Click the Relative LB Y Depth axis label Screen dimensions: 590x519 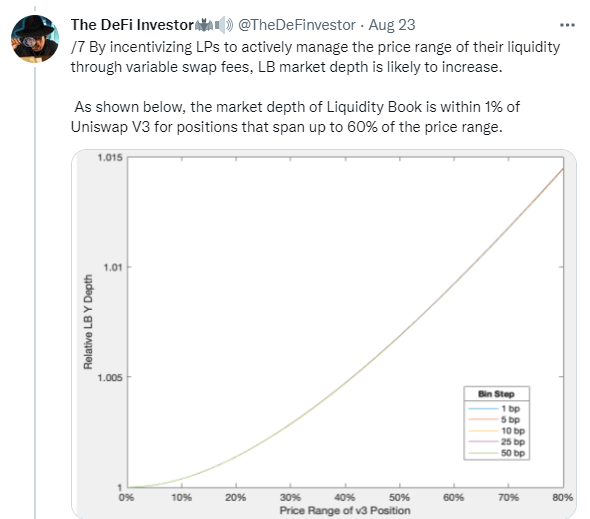point(88,322)
